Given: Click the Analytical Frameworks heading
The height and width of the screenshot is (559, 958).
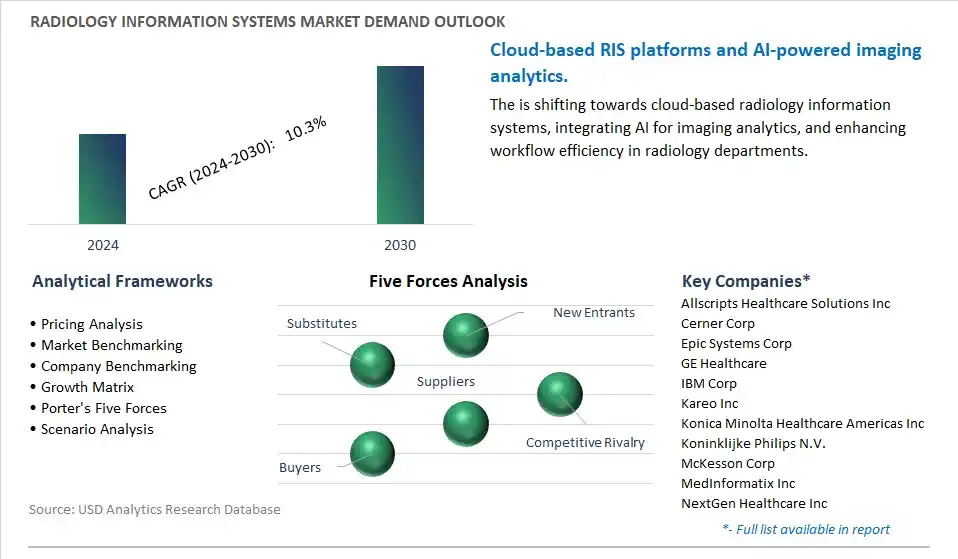Looking at the screenshot, I should point(122,281).
